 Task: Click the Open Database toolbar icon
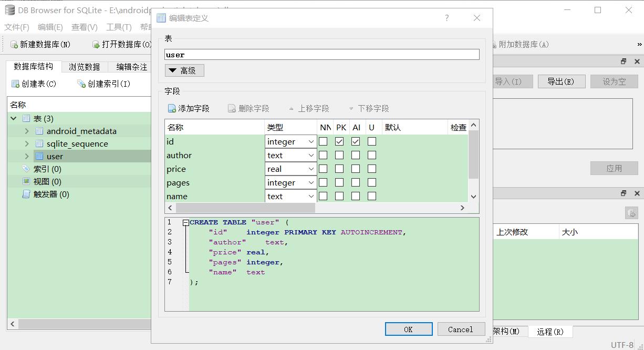pyautogui.click(x=96, y=45)
